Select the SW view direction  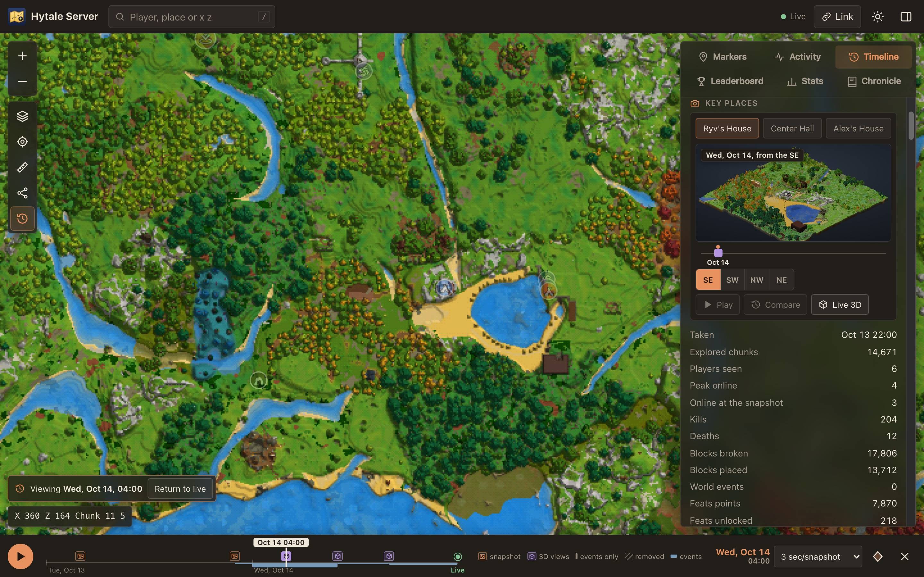(x=732, y=280)
